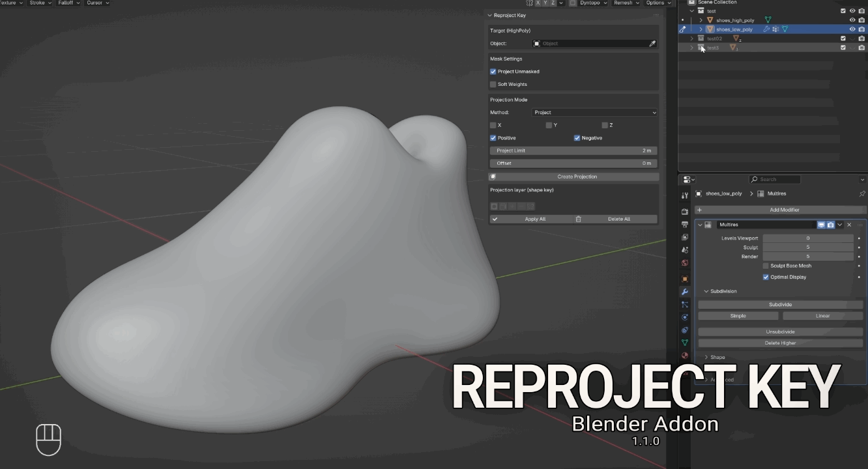Click Create Projection button
The width and height of the screenshot is (868, 469).
[x=573, y=177]
